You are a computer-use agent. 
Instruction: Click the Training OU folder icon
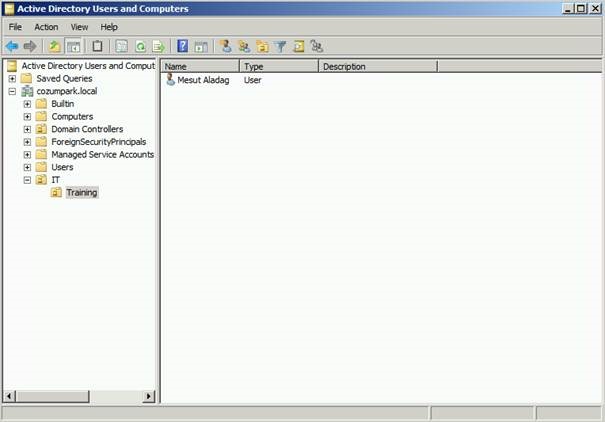click(56, 192)
